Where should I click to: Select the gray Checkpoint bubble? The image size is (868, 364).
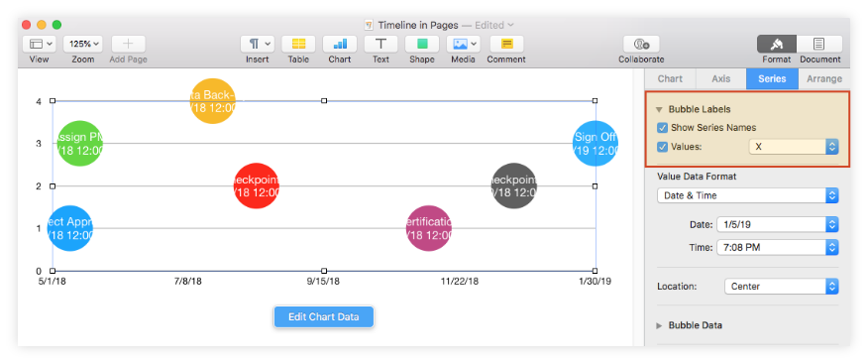pos(514,185)
